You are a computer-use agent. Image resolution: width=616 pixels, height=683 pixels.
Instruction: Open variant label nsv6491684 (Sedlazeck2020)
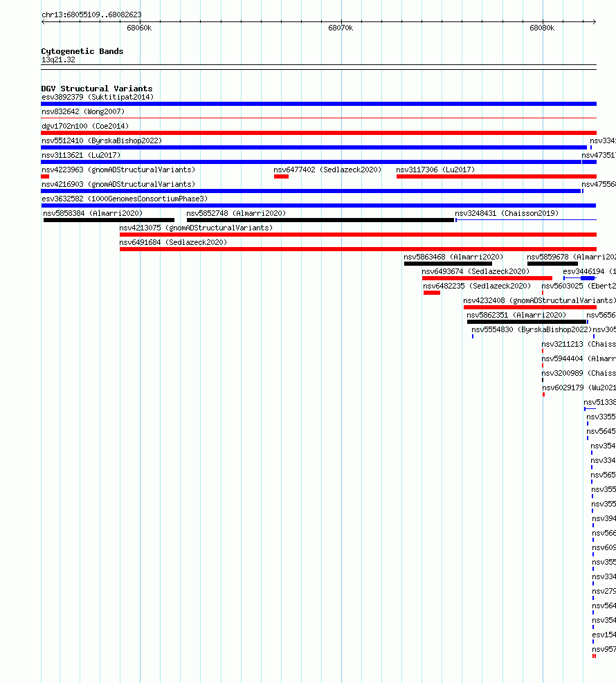pos(174,242)
